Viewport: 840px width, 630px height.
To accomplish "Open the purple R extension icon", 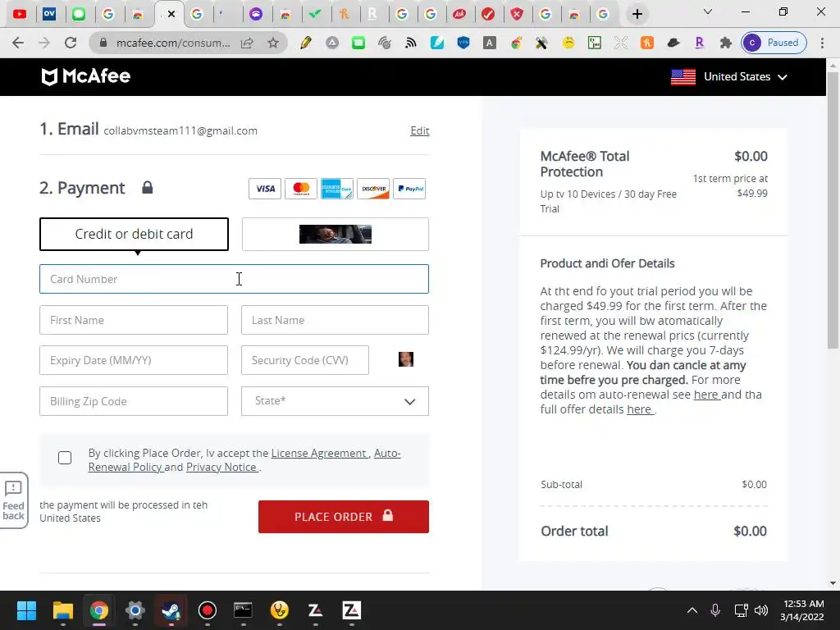I will tap(699, 43).
